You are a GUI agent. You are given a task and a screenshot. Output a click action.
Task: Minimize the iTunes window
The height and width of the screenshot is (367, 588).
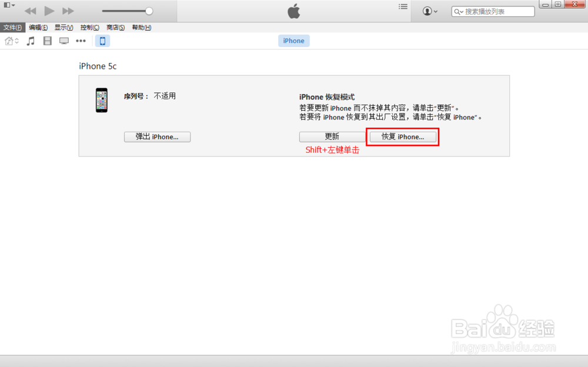point(546,5)
